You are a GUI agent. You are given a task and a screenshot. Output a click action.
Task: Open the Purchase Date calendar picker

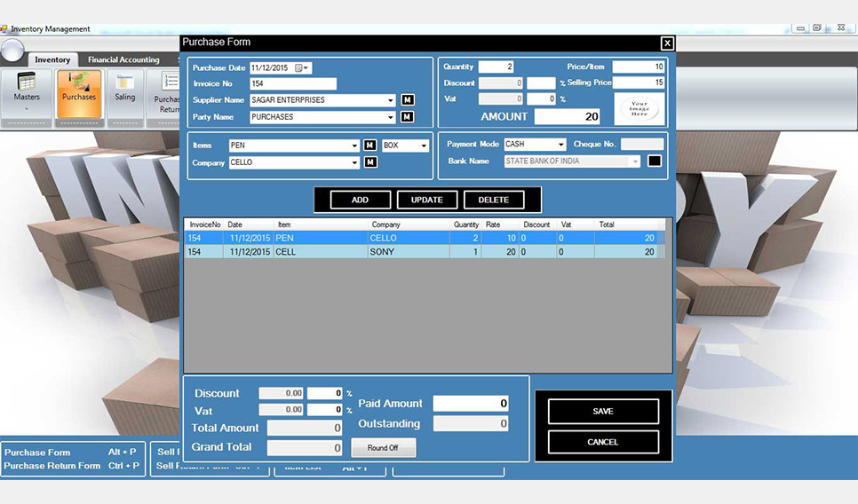point(301,68)
